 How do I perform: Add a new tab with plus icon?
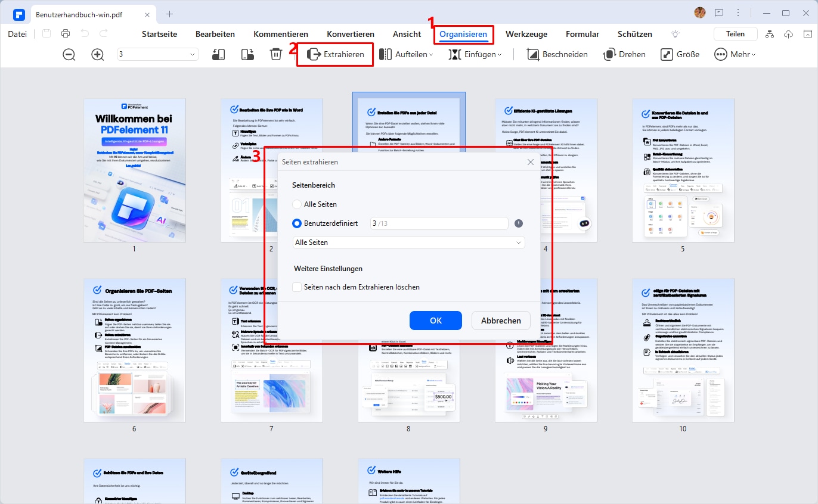(170, 13)
